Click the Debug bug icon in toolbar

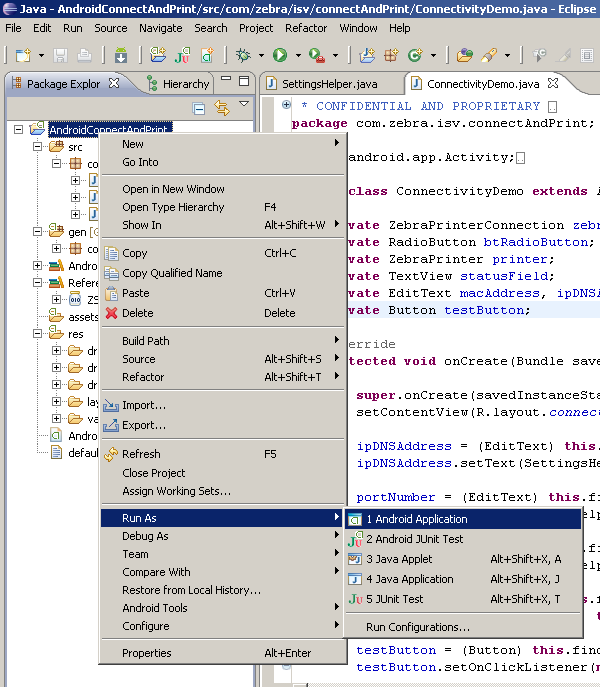tap(244, 55)
